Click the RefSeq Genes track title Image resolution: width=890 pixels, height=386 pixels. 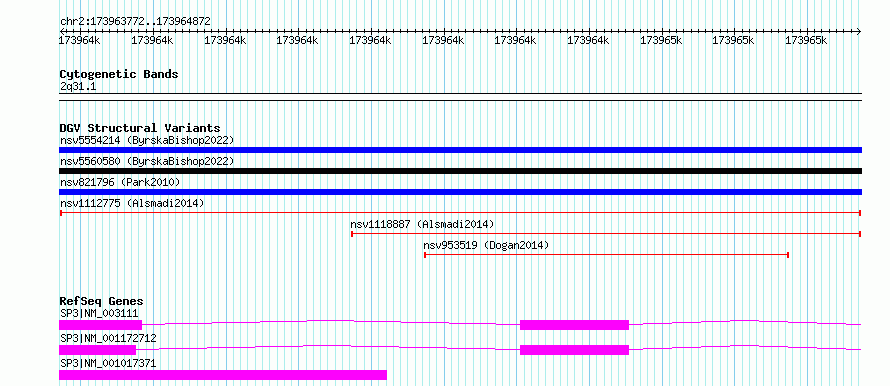(x=102, y=301)
